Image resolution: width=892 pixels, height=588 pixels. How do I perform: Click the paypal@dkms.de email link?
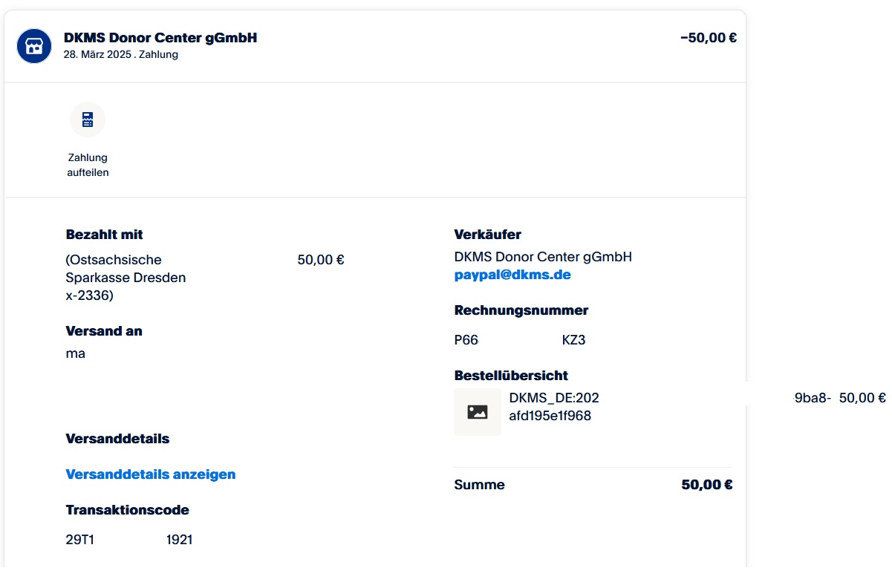click(512, 275)
